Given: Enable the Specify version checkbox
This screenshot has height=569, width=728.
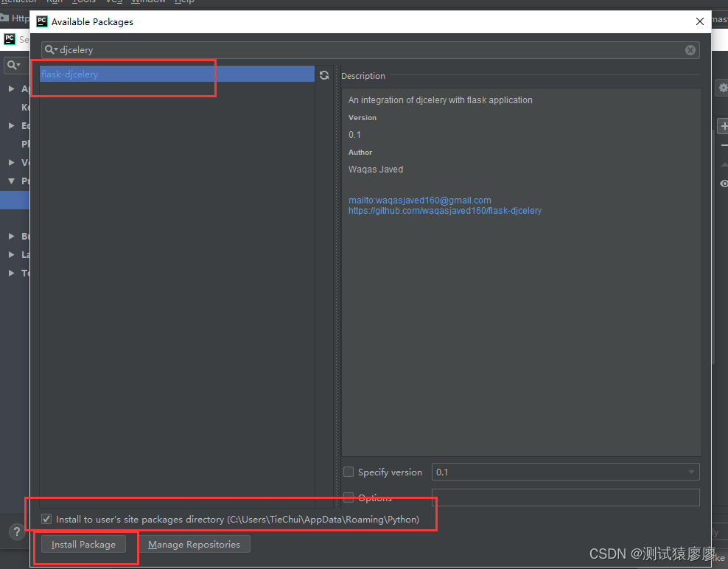Looking at the screenshot, I should 349,472.
